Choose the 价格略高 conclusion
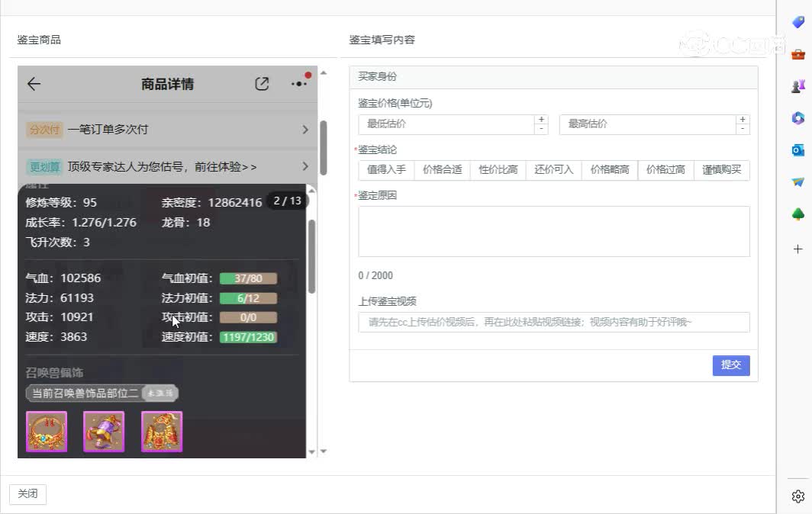Screen dimensions: 812x514 click(x=610, y=170)
